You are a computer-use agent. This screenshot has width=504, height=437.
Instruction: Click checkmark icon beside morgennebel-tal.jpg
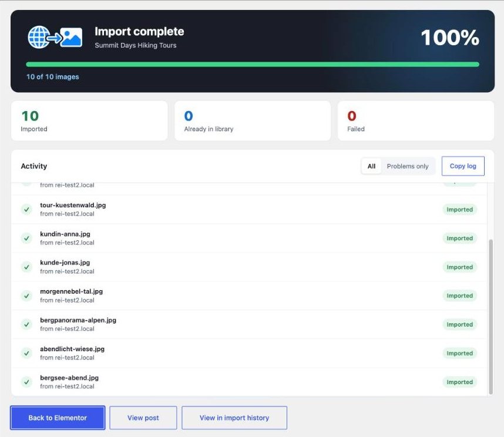pos(26,295)
